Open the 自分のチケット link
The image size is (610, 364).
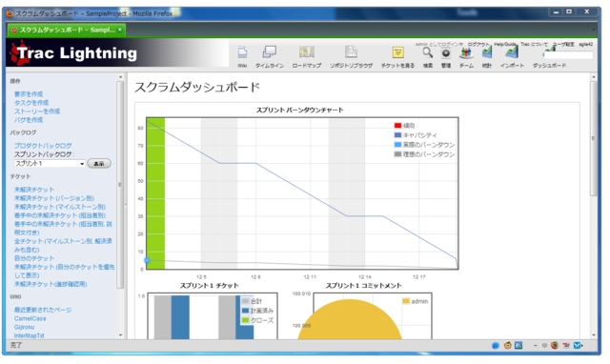pos(34,258)
